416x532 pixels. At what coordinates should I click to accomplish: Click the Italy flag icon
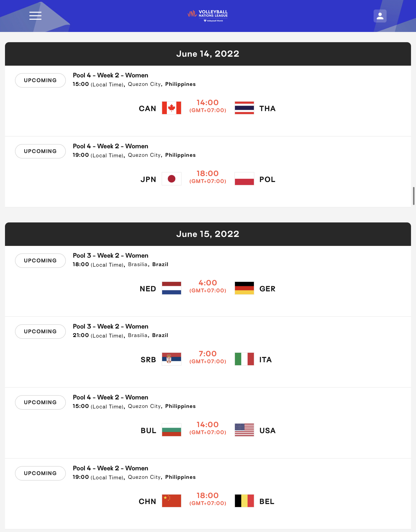tap(244, 359)
